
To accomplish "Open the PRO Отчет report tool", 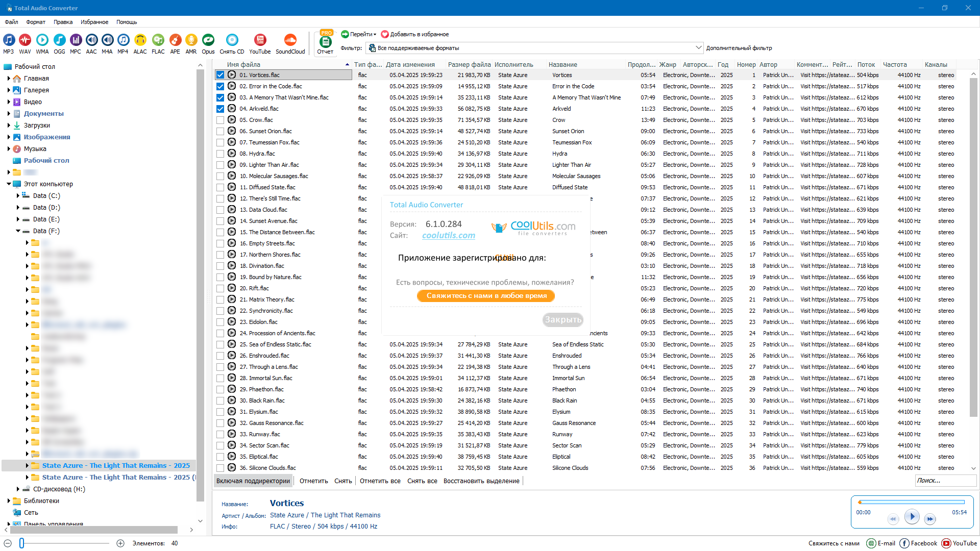I will click(325, 42).
